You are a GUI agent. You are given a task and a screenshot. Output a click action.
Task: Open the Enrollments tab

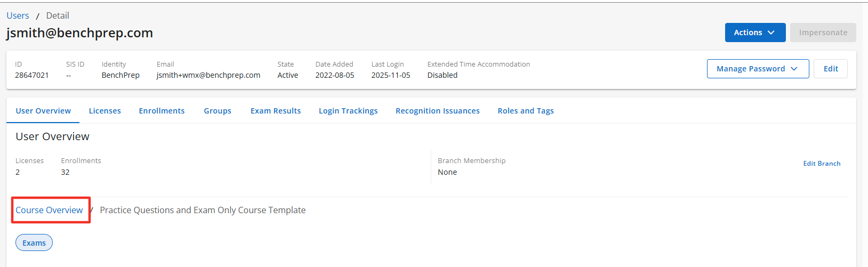pos(162,111)
